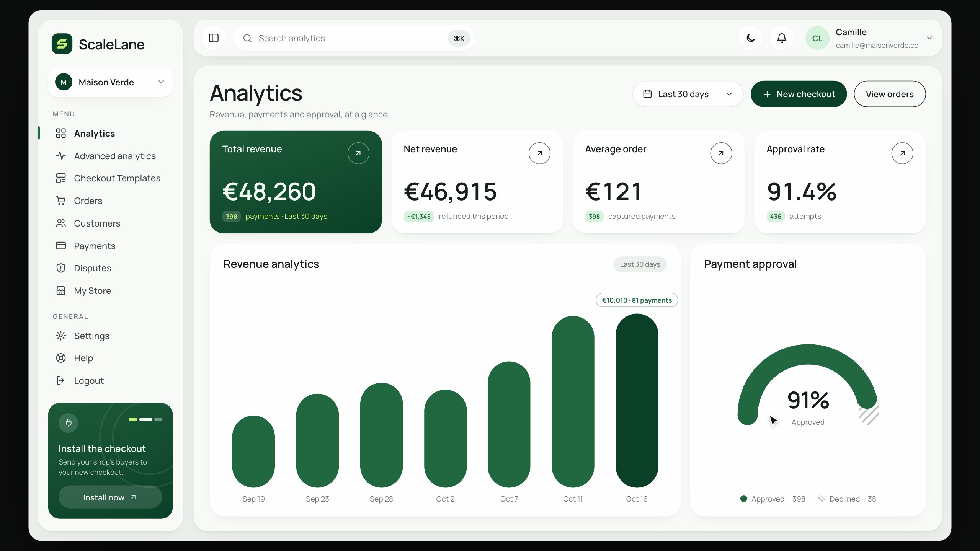Screen dimensions: 980x551
Task: Click the Disputes shield icon
Action: coord(61,268)
